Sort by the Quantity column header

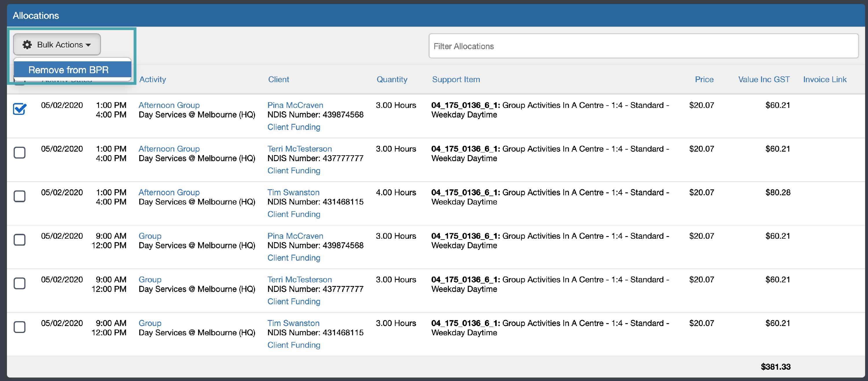coord(392,79)
